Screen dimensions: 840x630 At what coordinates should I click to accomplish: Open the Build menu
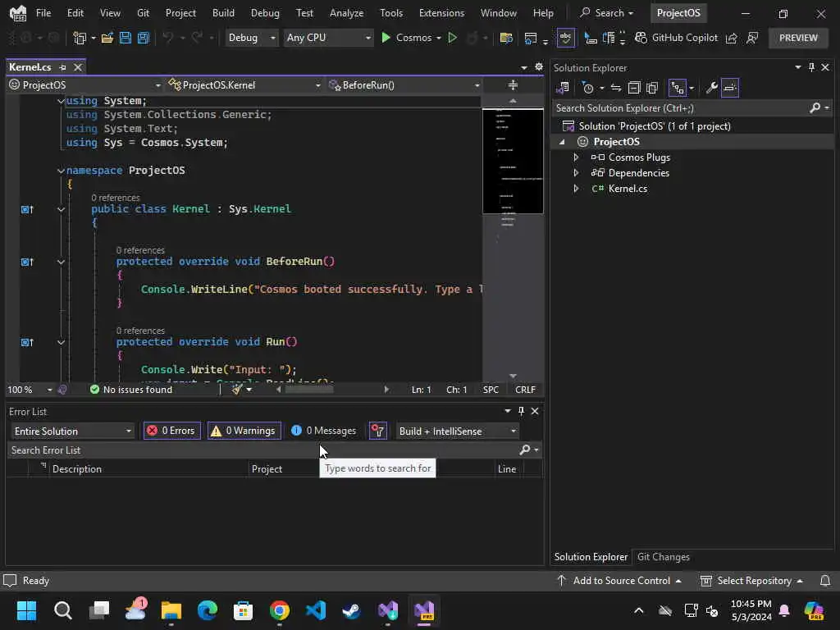[223, 13]
